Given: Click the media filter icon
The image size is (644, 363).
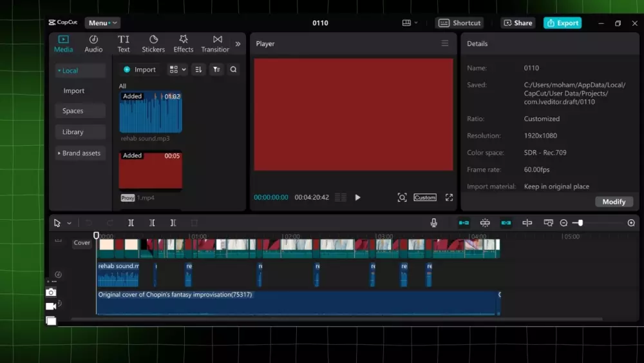Looking at the screenshot, I should [216, 70].
